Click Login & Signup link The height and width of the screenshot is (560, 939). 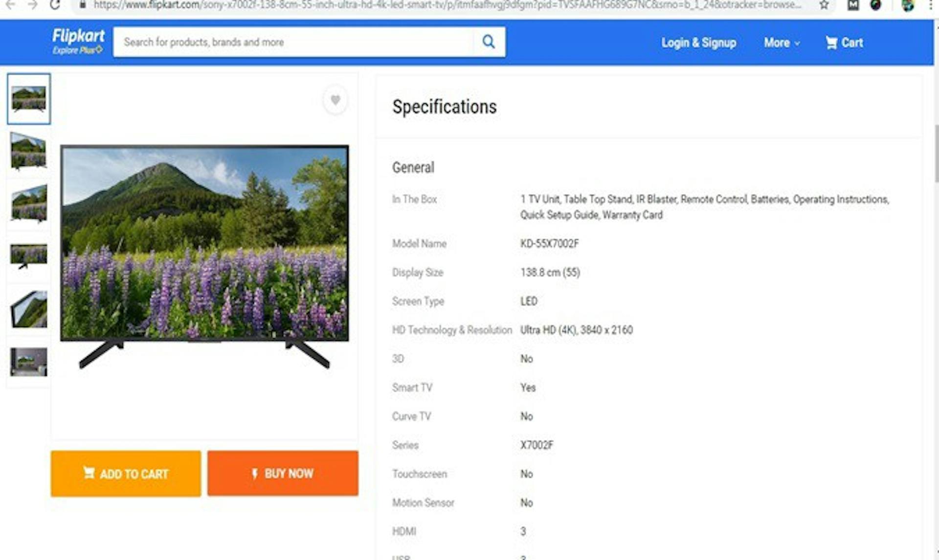click(x=698, y=43)
